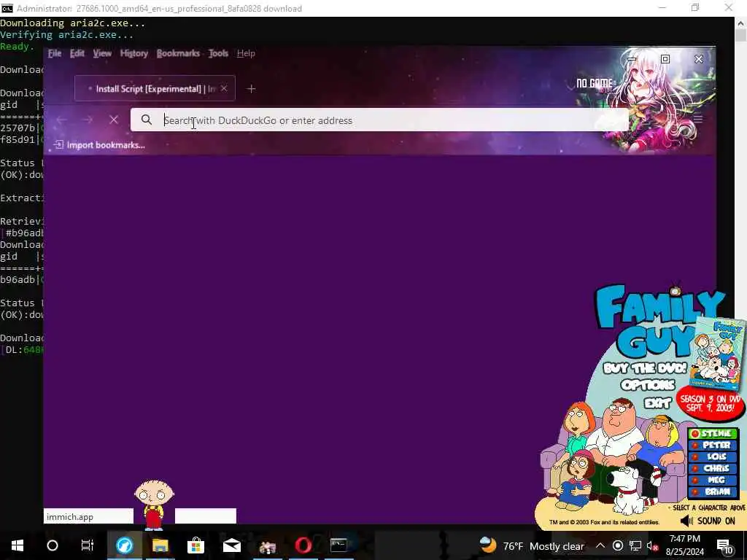Image resolution: width=747 pixels, height=560 pixels.
Task: Click the magnifier icon in address bar
Action: point(146,120)
